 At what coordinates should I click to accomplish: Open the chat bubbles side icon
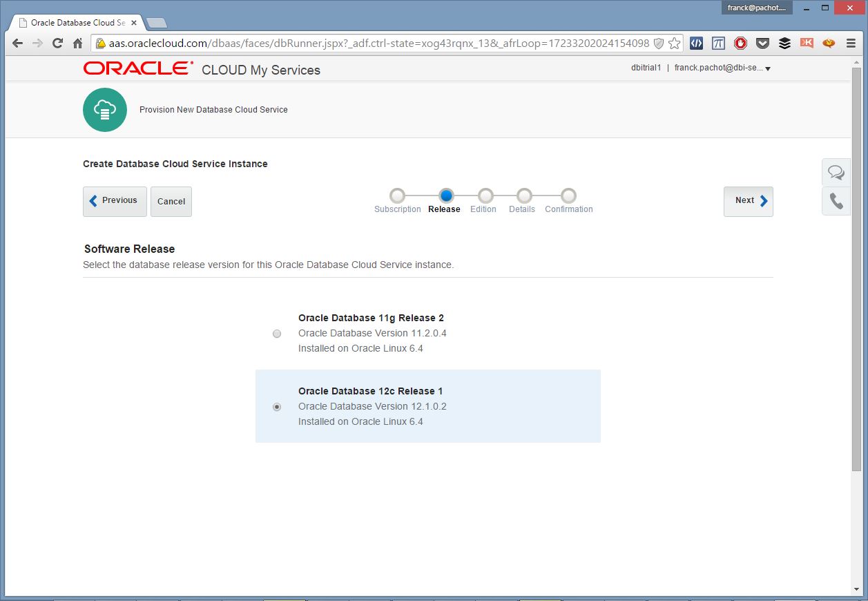(836, 172)
